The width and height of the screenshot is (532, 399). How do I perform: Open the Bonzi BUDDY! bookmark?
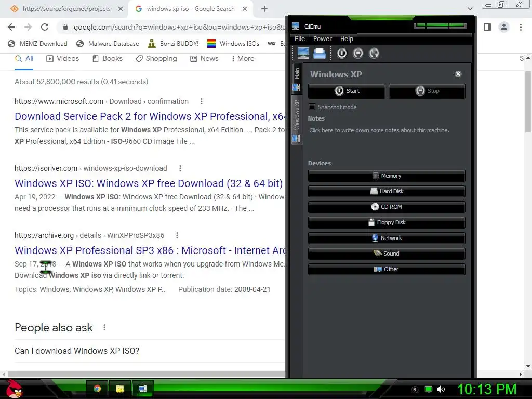click(x=173, y=44)
